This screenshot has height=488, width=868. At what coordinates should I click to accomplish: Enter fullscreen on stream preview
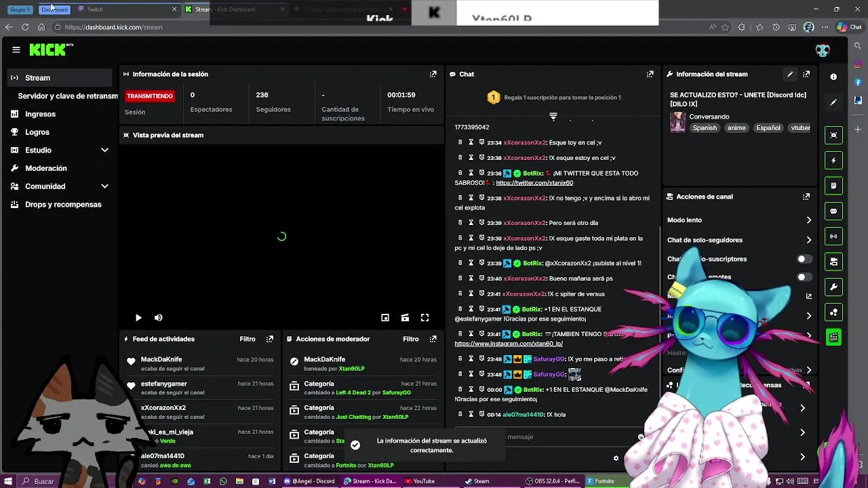tap(425, 318)
